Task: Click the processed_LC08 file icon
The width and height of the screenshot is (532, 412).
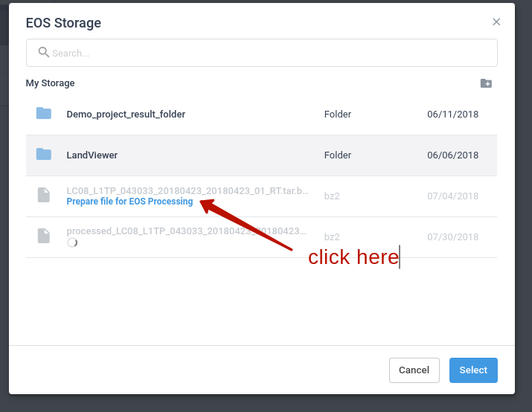Action: click(x=44, y=236)
